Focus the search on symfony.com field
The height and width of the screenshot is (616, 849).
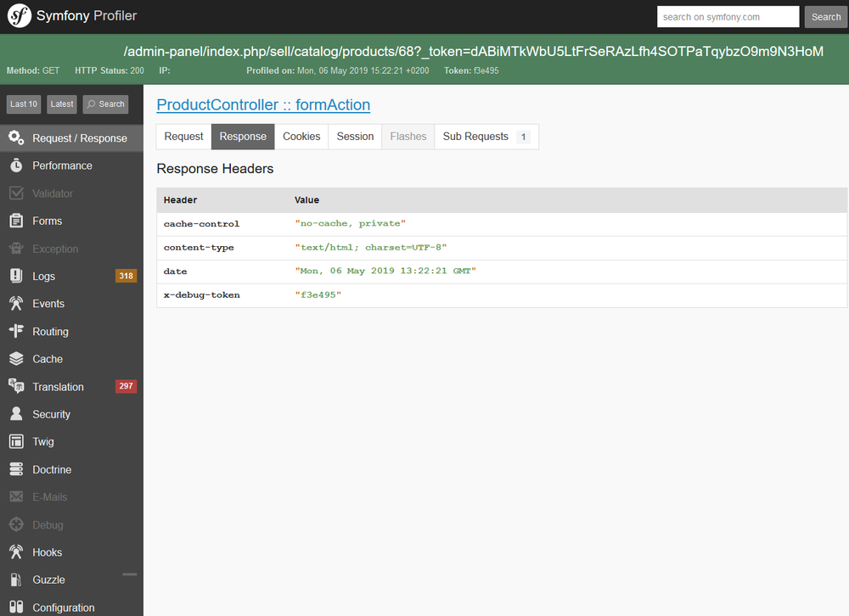coord(728,17)
